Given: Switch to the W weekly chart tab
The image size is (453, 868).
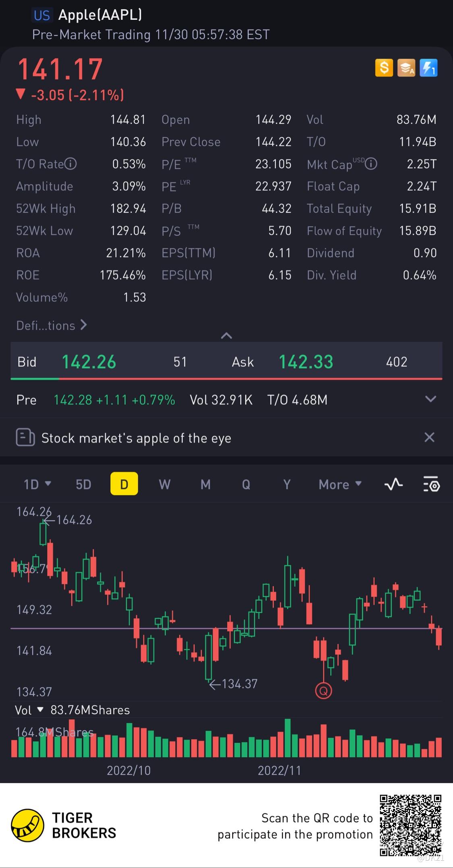Looking at the screenshot, I should pos(164,484).
